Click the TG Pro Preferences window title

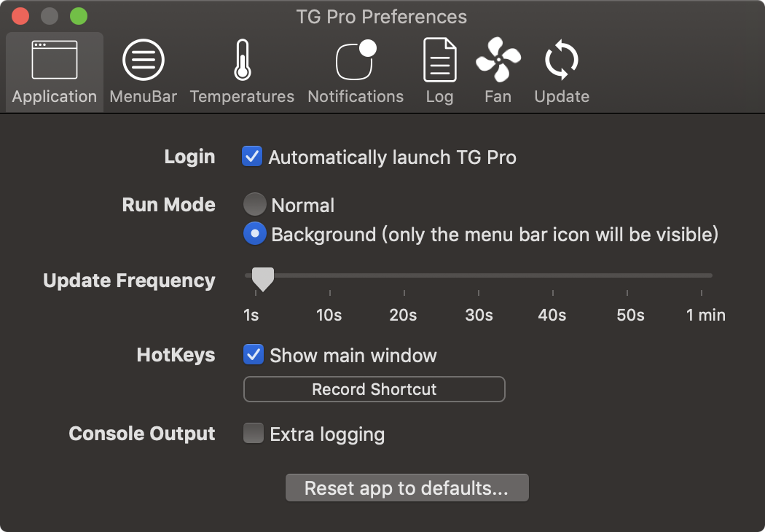pyautogui.click(x=382, y=17)
